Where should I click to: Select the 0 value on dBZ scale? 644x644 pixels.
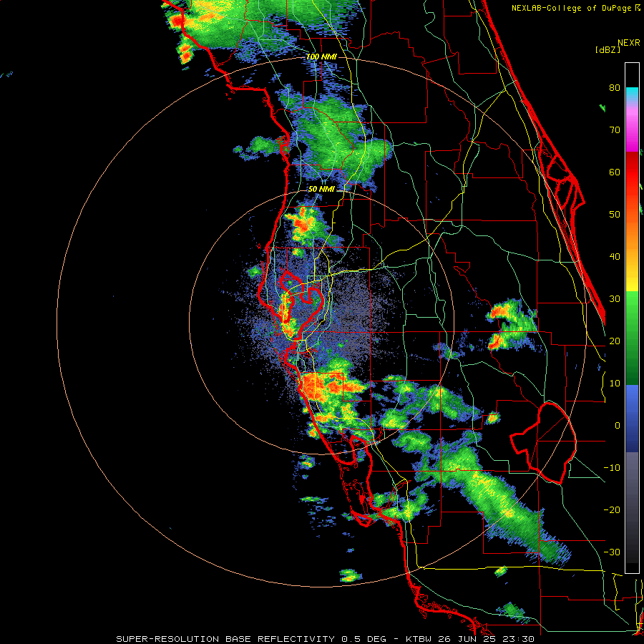617,426
